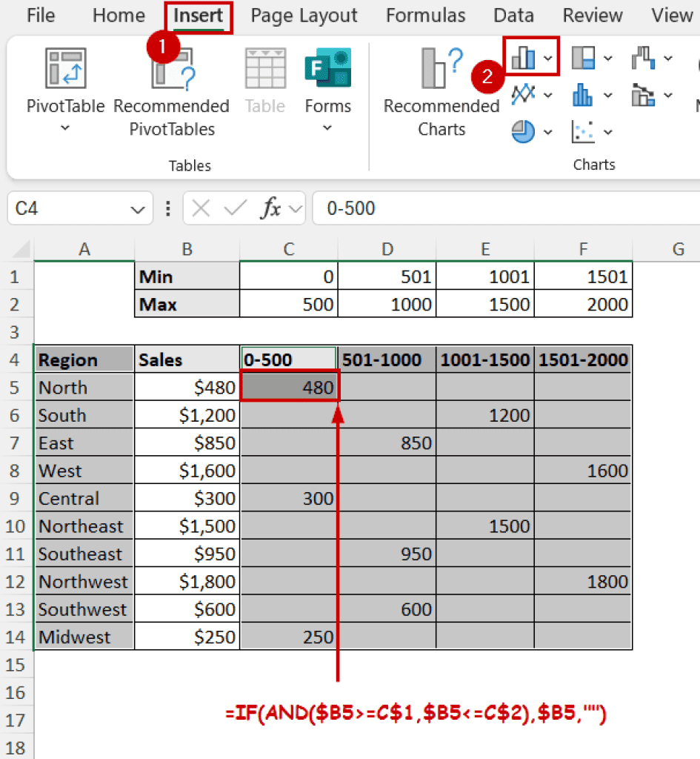The width and height of the screenshot is (700, 759).
Task: Open the Formulas tab
Action: 425,16
